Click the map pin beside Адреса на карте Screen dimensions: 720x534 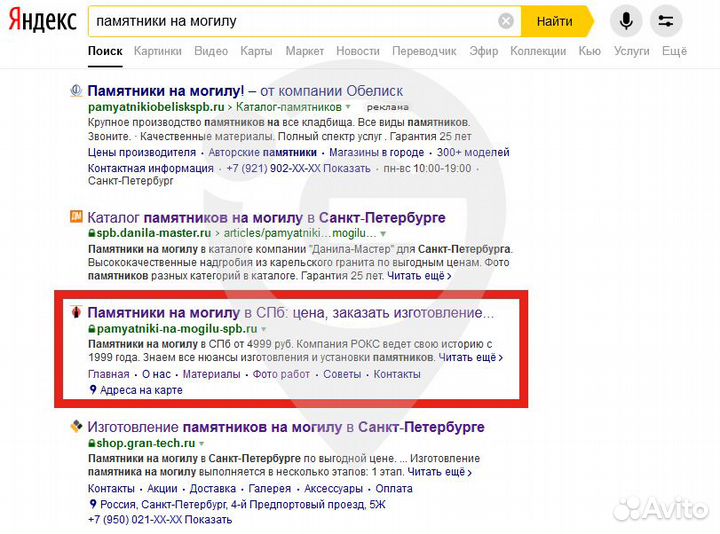(x=93, y=390)
